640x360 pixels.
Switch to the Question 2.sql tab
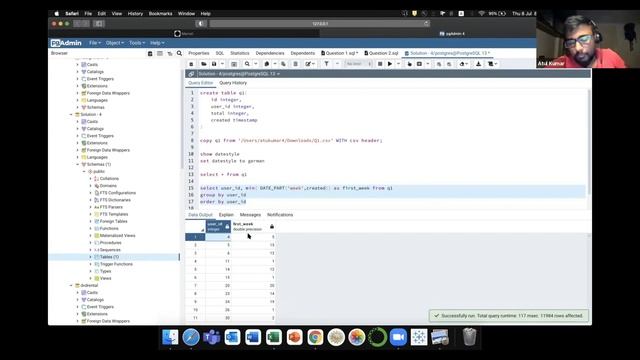381,53
